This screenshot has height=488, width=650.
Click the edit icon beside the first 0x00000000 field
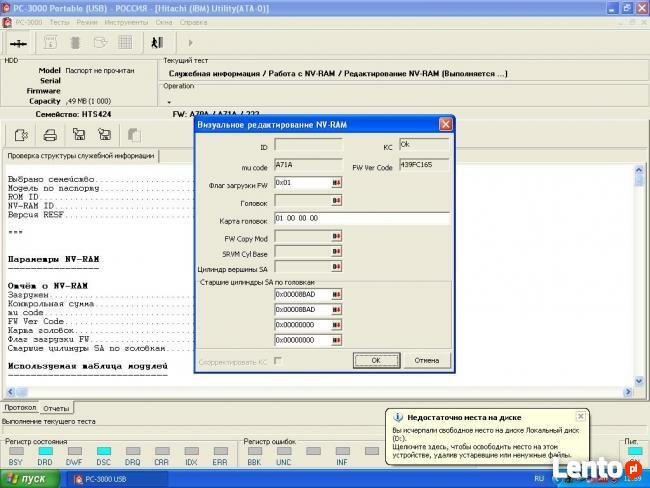pos(337,325)
